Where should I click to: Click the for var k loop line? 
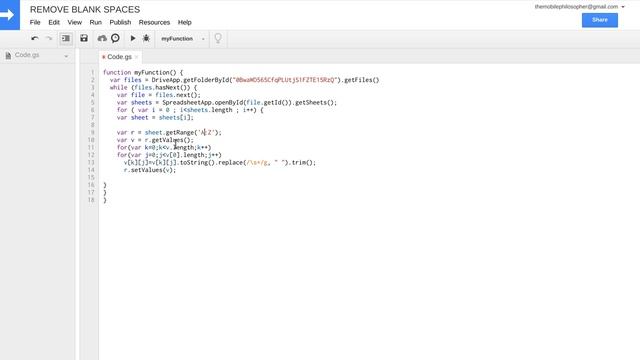(164, 147)
